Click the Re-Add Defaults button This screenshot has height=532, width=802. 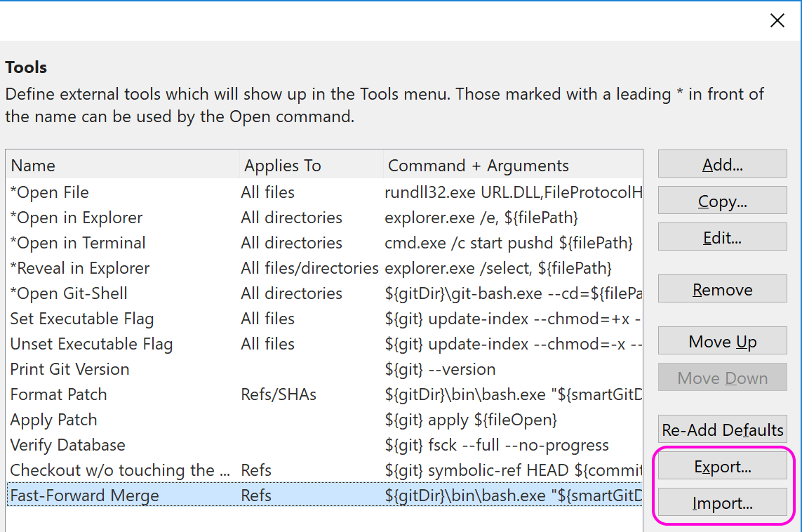pos(722,429)
